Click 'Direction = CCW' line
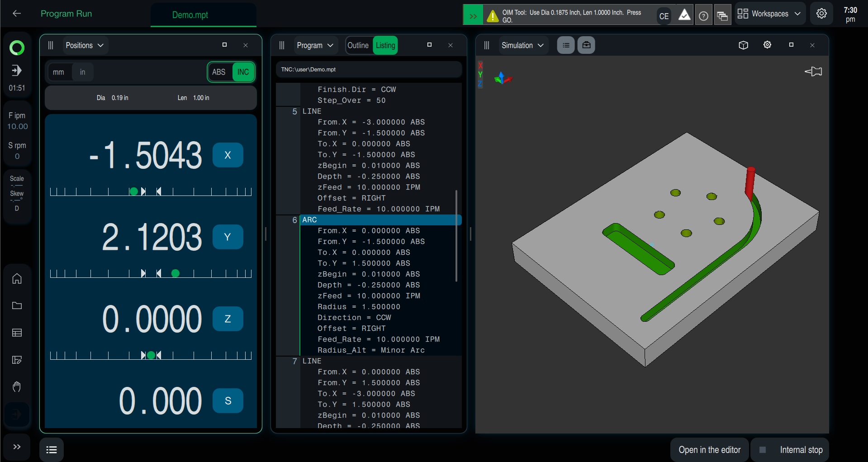The width and height of the screenshot is (868, 462). (x=354, y=318)
